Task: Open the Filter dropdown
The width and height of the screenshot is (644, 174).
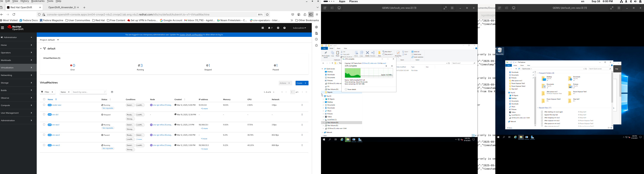Action: click(47, 92)
